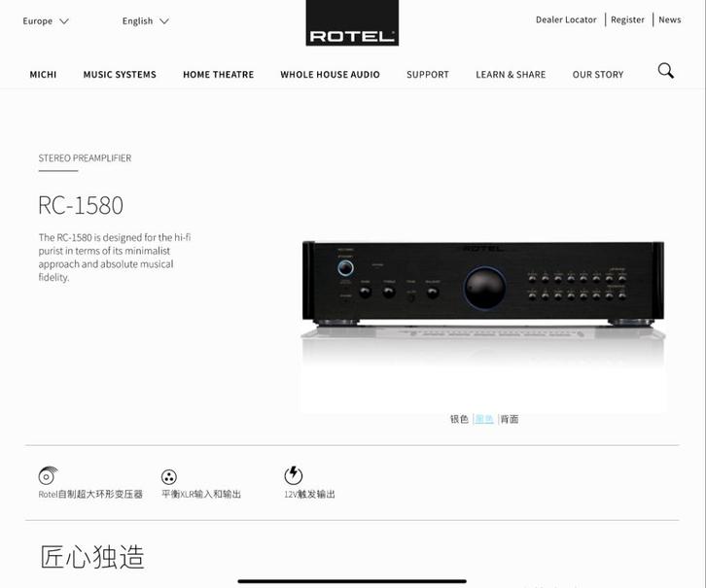The image size is (706, 588).
Task: Select the black (黑色) color view
Action: 484,419
